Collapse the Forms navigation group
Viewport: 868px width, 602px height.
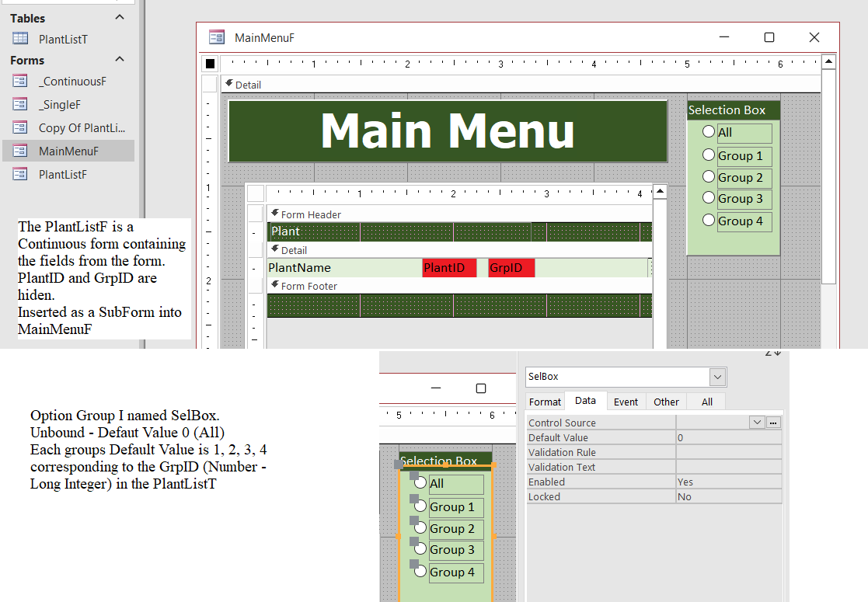point(120,60)
